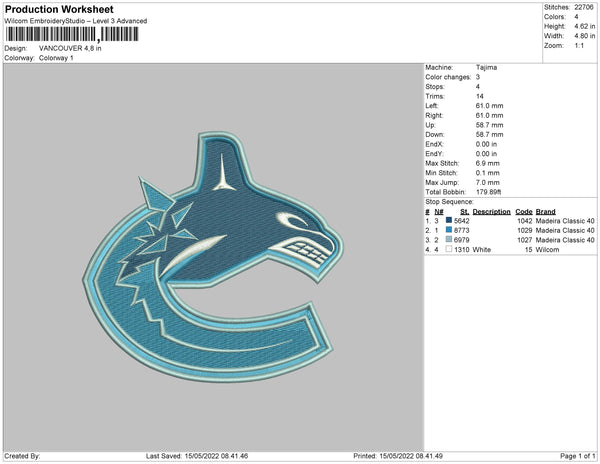Click the 'White' description in row 4
600x464 pixels.
coord(481,249)
